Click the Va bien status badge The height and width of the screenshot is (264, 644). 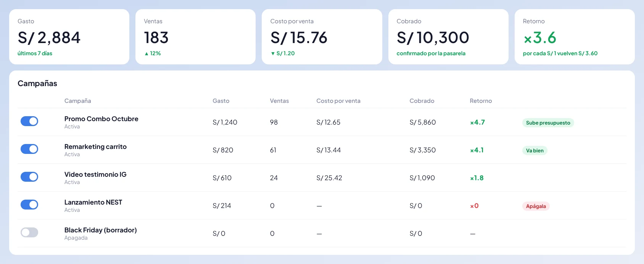(x=535, y=150)
